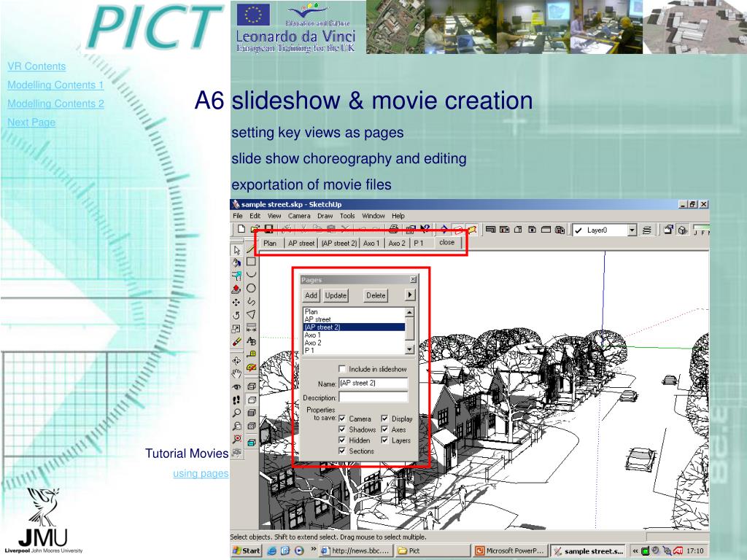Viewport: 747px width, 560px height.
Task: Choose the Arc drawing tool
Action: (x=251, y=274)
